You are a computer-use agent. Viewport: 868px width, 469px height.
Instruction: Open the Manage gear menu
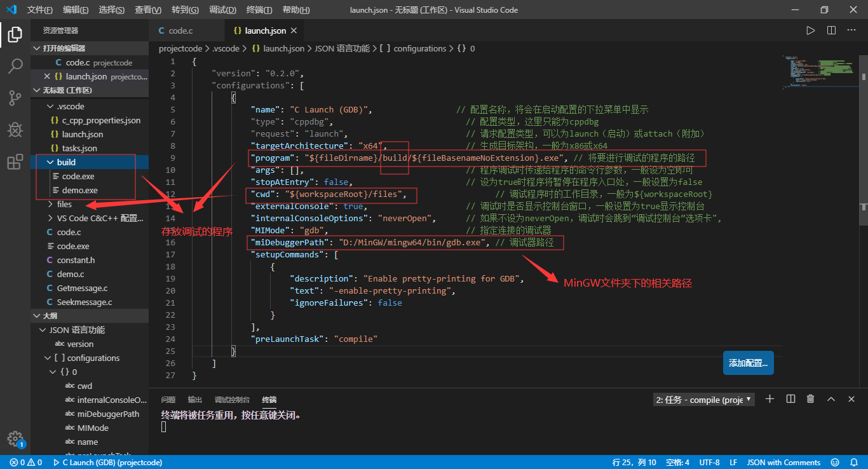tap(15, 438)
